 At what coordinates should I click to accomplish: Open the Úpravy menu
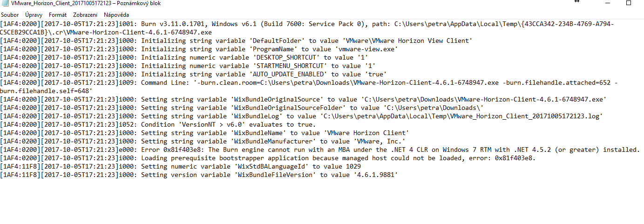click(x=34, y=15)
